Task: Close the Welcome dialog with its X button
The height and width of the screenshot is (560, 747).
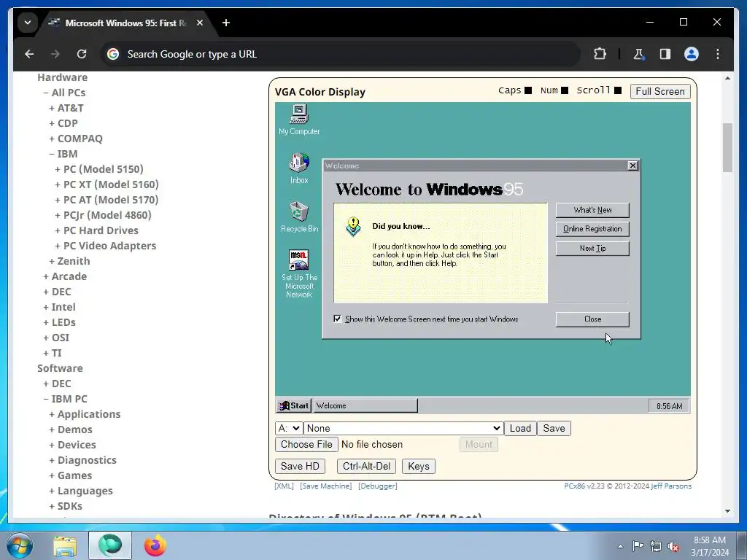Action: pyautogui.click(x=632, y=166)
